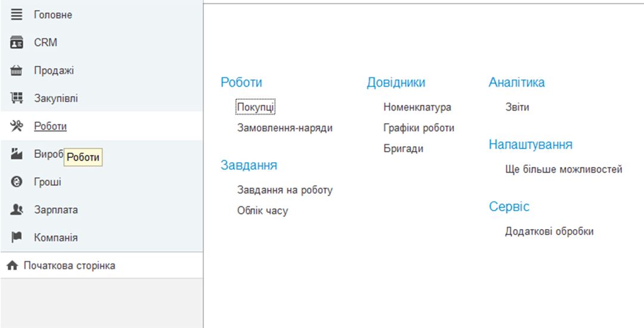Open the Початкова сторінка tab
Image resolution: width=644 pixels, height=328 pixels.
tap(69, 265)
